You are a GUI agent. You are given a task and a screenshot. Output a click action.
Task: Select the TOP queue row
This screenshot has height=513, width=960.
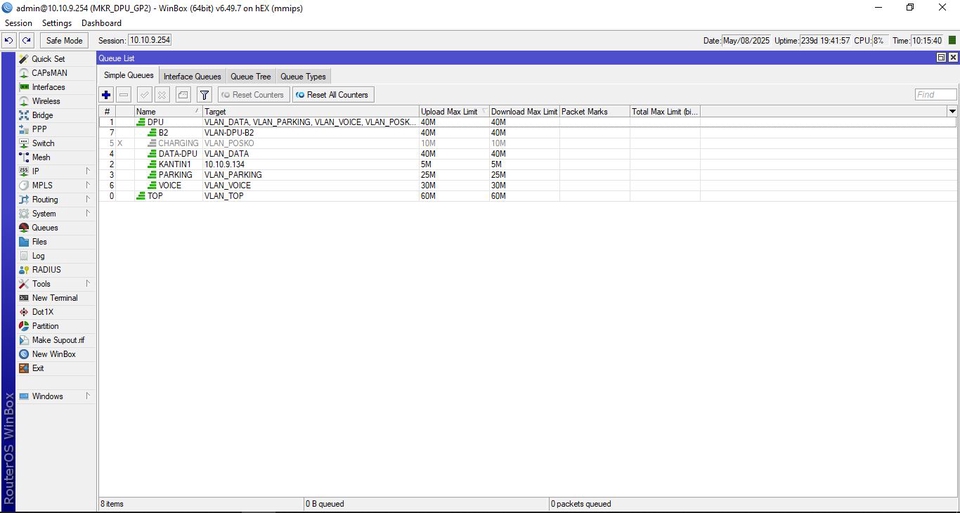(527, 196)
